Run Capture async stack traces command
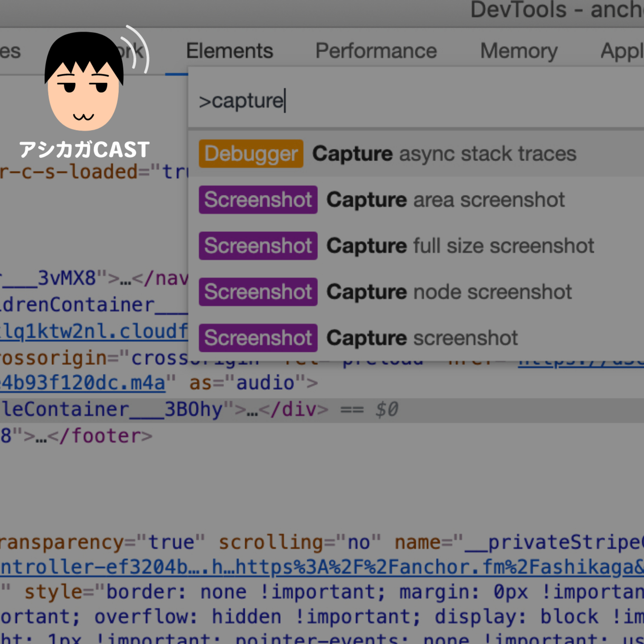The width and height of the screenshot is (644, 644). tap(444, 154)
